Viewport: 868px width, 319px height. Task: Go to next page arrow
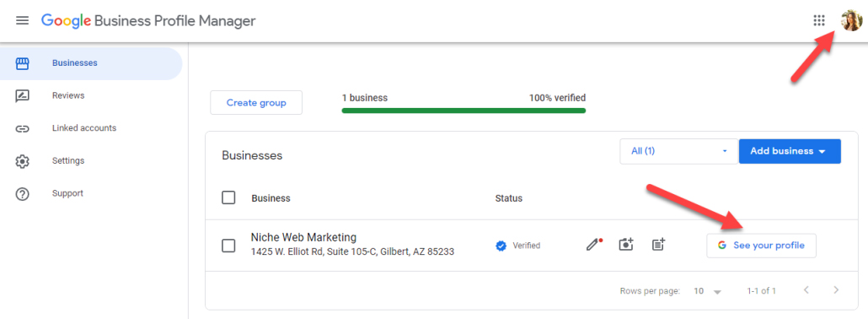[x=837, y=290]
